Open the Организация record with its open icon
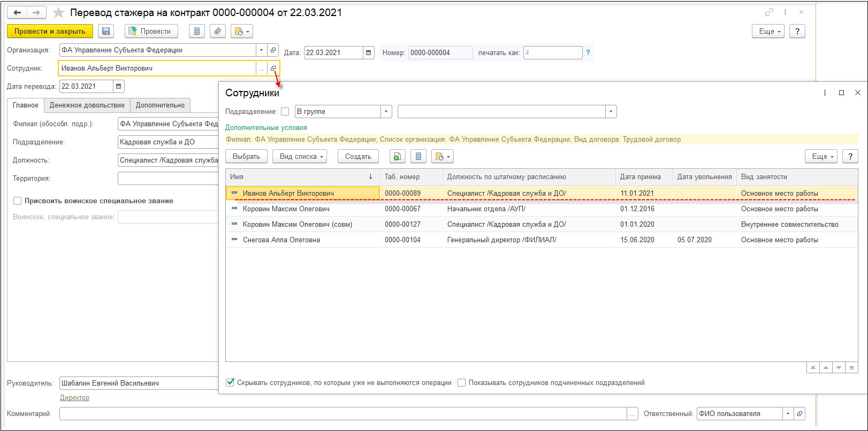The image size is (868, 431). (273, 50)
